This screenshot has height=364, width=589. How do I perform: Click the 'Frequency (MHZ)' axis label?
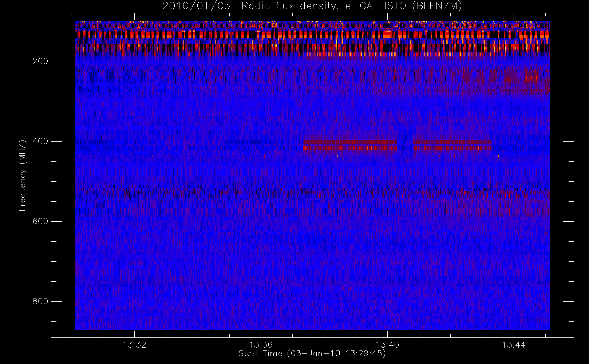tap(23, 175)
